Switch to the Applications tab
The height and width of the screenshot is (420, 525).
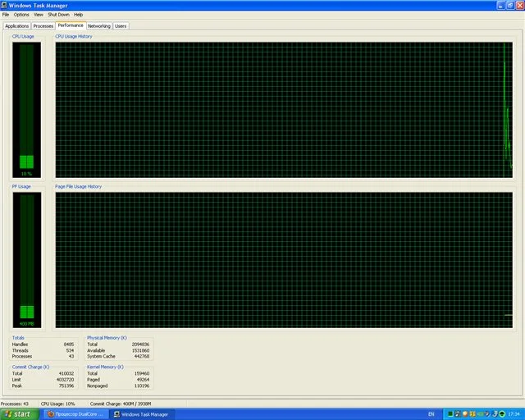coord(17,25)
